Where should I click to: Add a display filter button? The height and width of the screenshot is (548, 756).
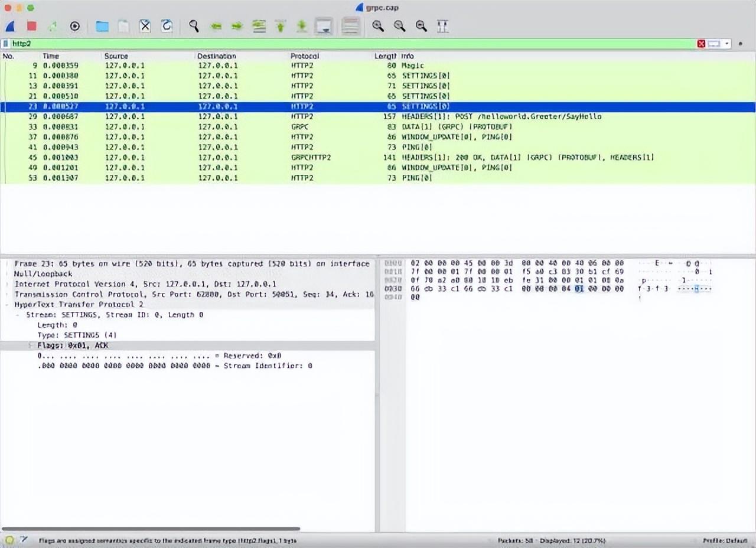[x=741, y=44]
